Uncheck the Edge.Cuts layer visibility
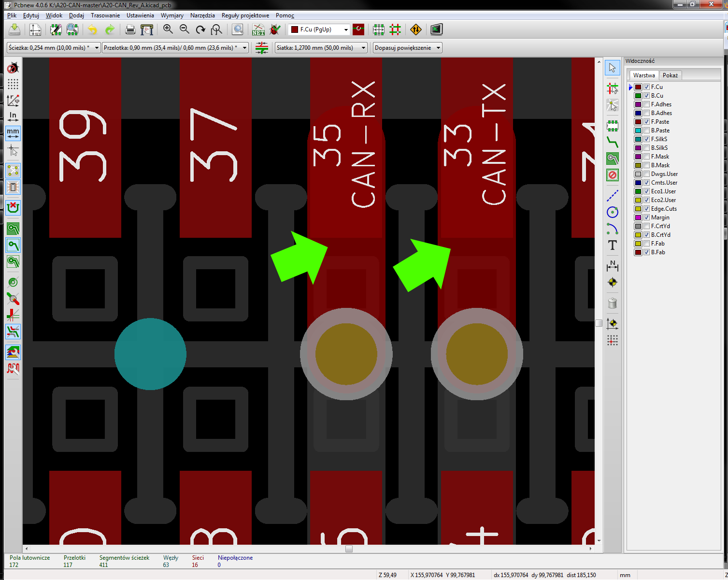 (646, 209)
